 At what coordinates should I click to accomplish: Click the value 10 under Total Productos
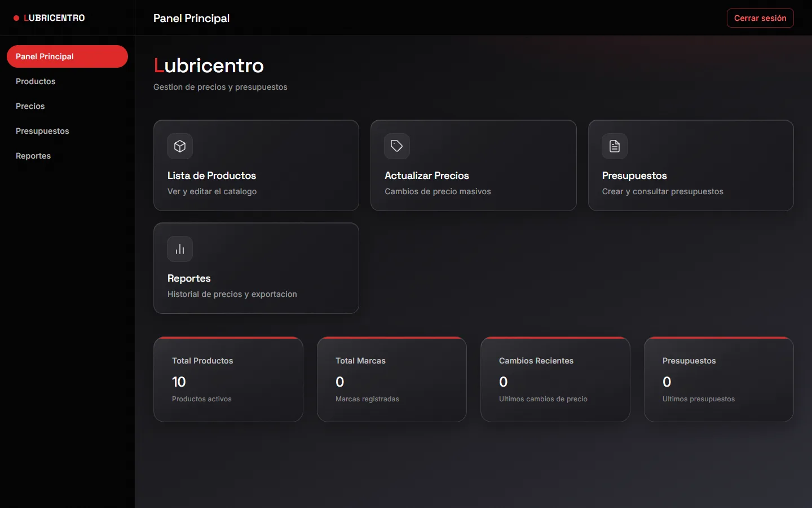pyautogui.click(x=179, y=382)
